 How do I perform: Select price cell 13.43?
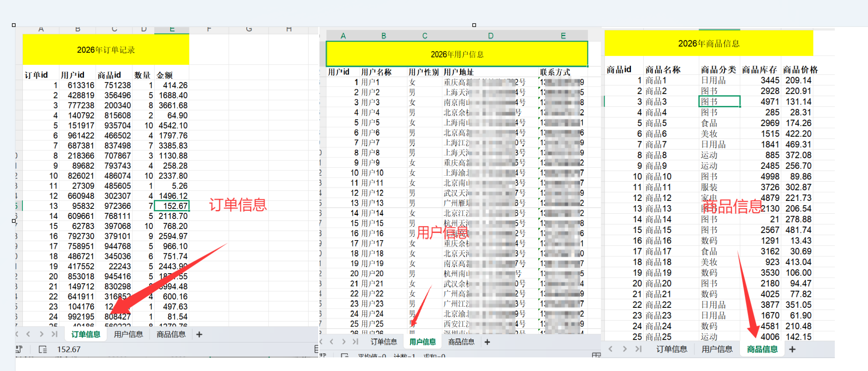[x=798, y=241]
